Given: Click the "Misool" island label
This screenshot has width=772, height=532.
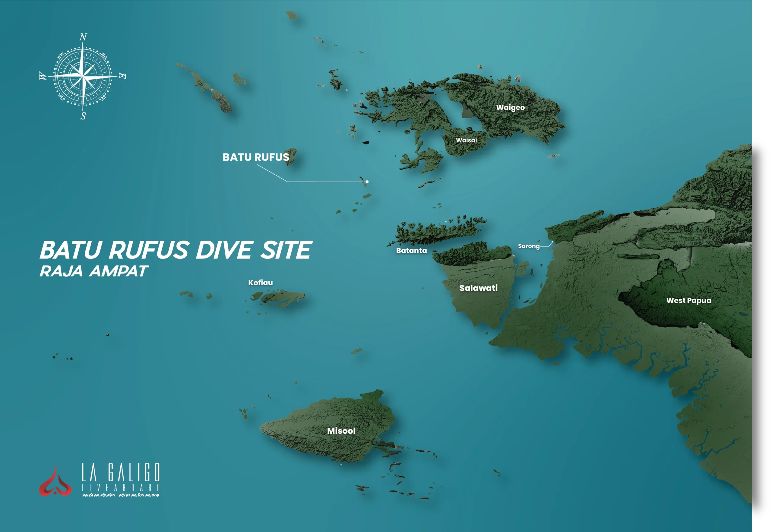Looking at the screenshot, I should [341, 431].
